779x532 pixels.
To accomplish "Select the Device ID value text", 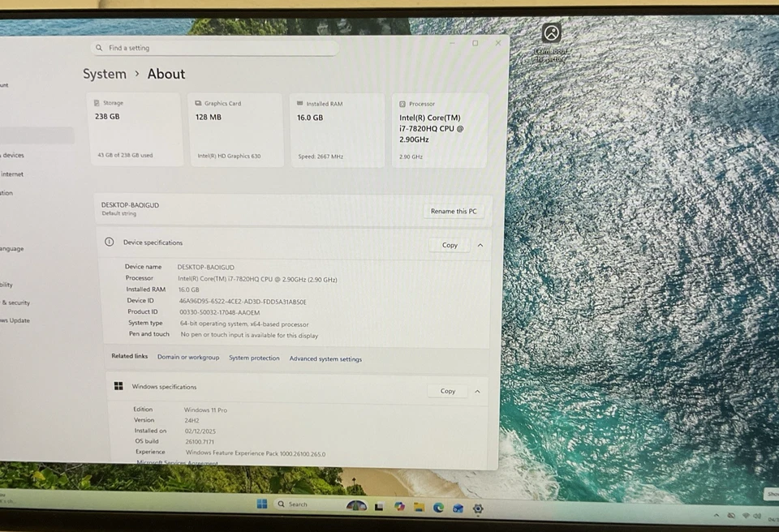I will pyautogui.click(x=243, y=302).
